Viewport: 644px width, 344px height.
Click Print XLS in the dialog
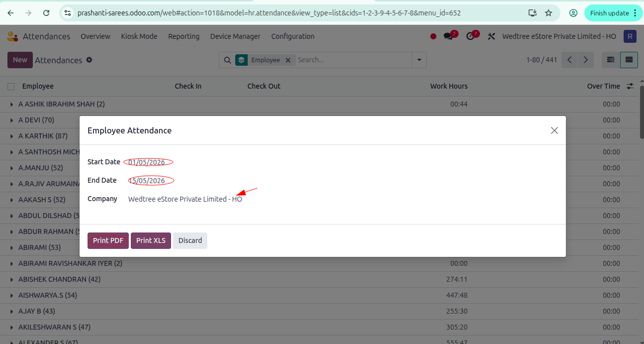[x=151, y=240]
